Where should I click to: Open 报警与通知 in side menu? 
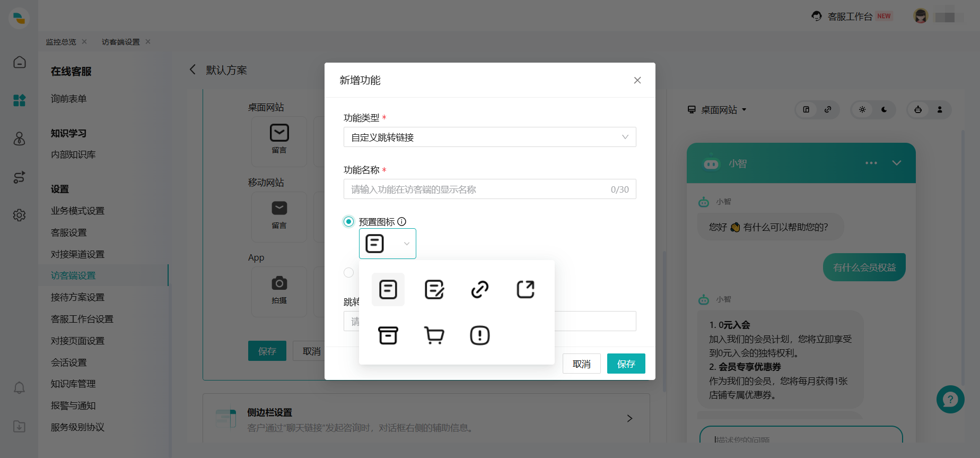tap(73, 405)
